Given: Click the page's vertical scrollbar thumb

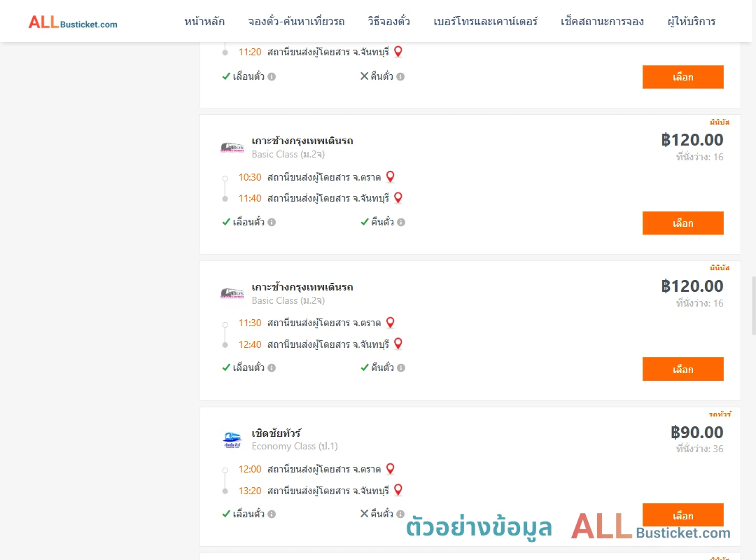Looking at the screenshot, I should coord(753,305).
